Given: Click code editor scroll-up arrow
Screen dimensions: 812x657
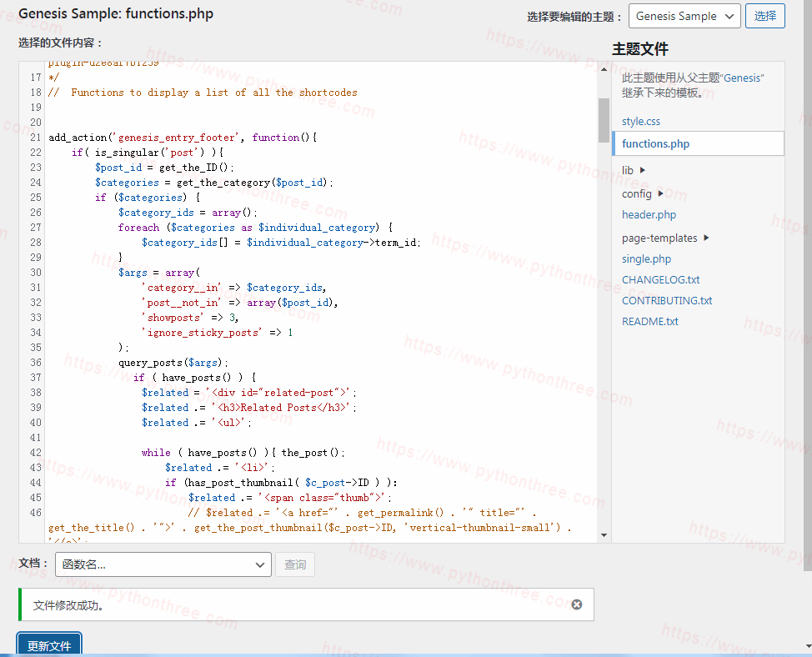Looking at the screenshot, I should [604, 69].
